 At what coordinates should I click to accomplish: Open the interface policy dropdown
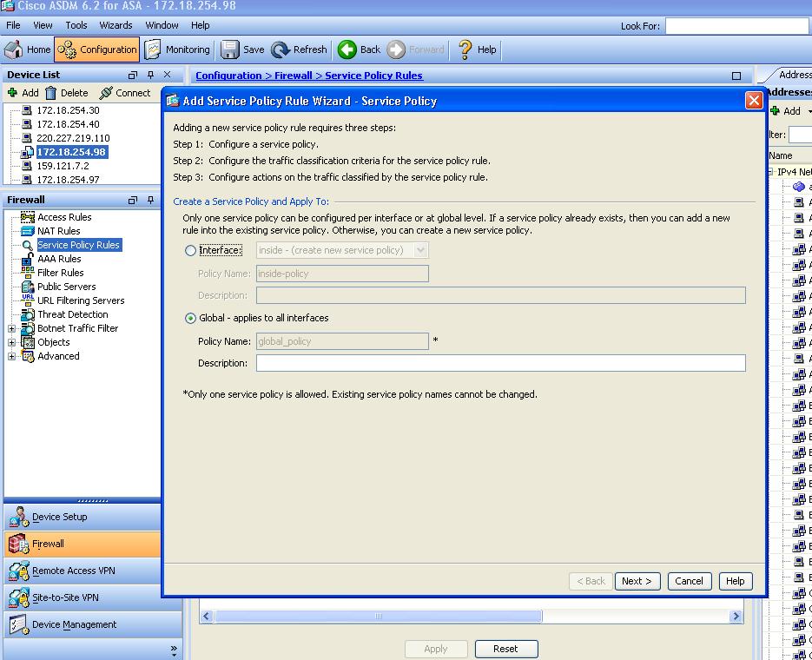342,251
